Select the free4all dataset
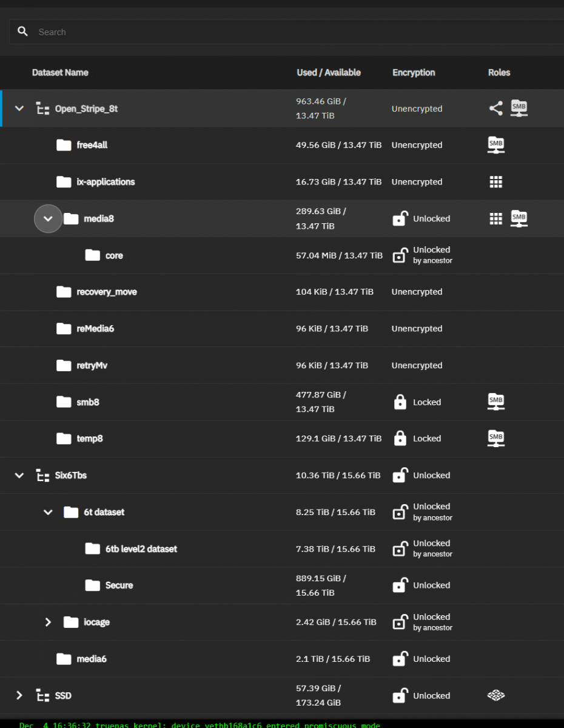 [282, 145]
